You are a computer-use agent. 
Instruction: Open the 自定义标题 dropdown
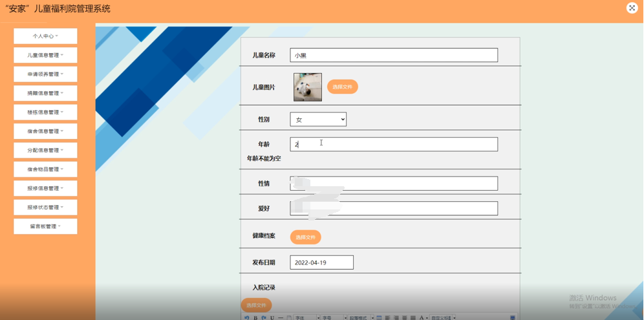(x=443, y=318)
